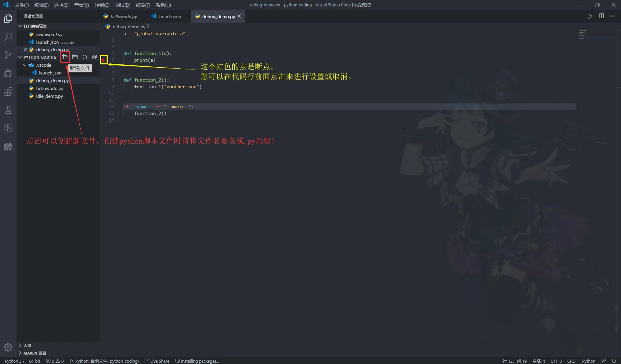Open notifications bell in status bar
Viewport: 621px width, 364px height.
click(614, 361)
